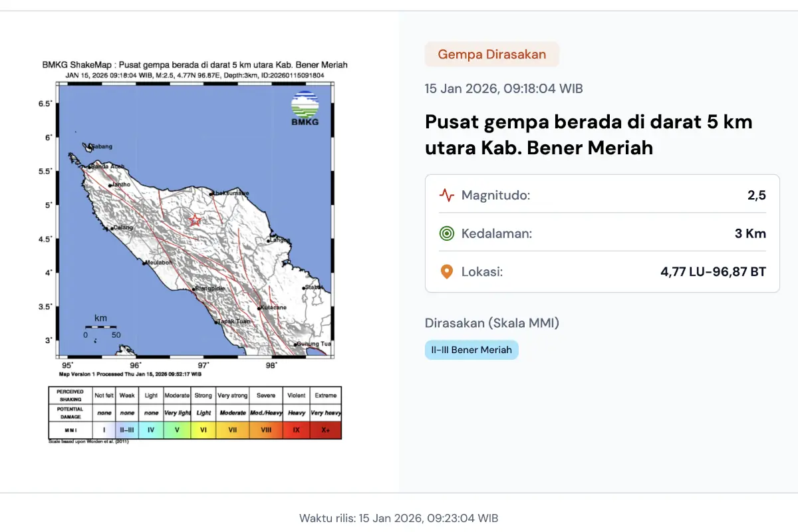The width and height of the screenshot is (798, 532).
Task: Click the Waktu rilis timestamp text
Action: tap(398, 518)
